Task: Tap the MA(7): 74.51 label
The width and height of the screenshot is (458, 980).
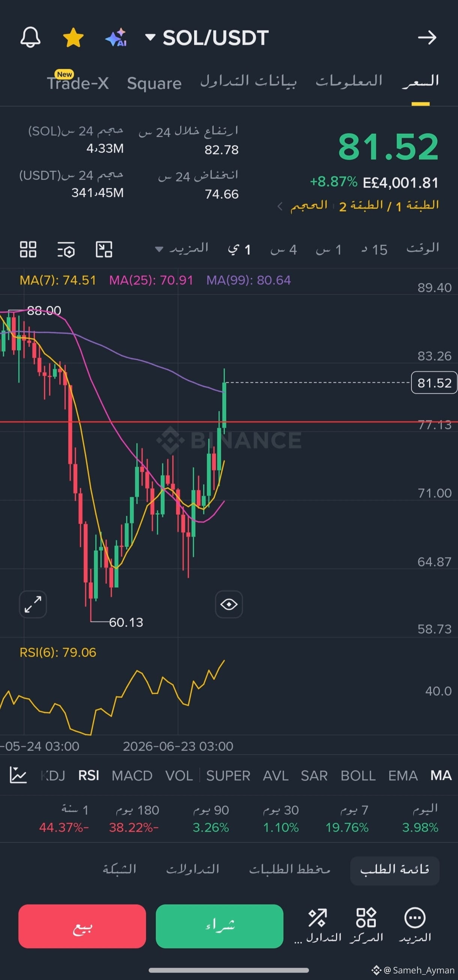Action: click(58, 280)
